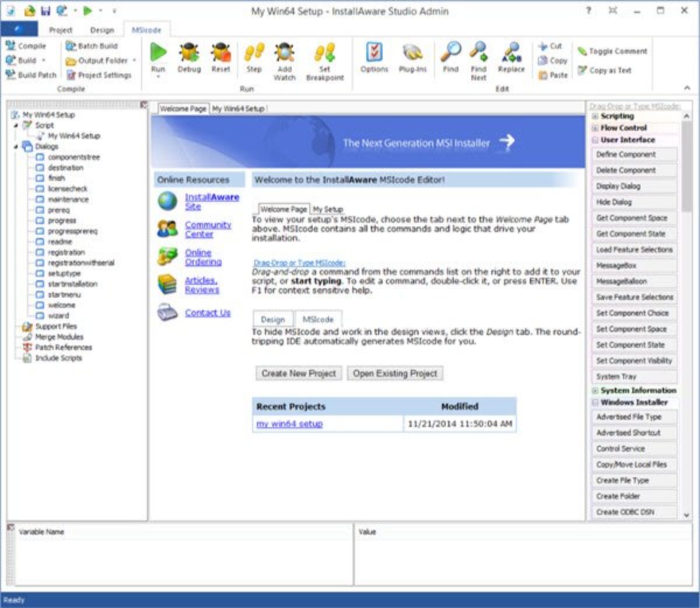The height and width of the screenshot is (608, 700).
Task: Copy the selection in the Edit group
Action: (x=552, y=61)
